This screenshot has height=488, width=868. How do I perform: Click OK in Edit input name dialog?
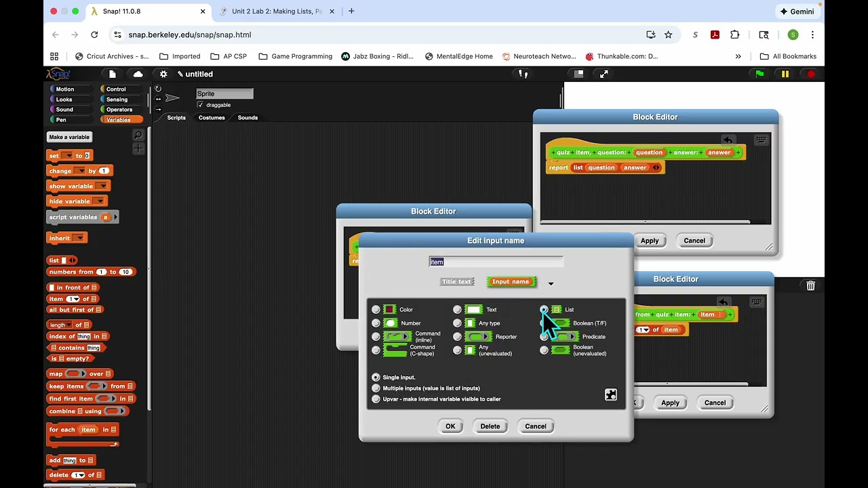tap(450, 426)
